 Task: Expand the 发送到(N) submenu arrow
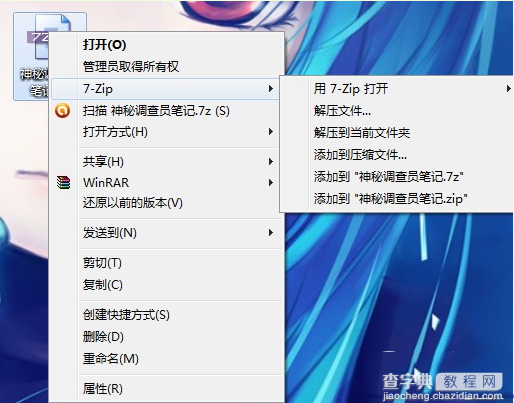pyautogui.click(x=271, y=233)
